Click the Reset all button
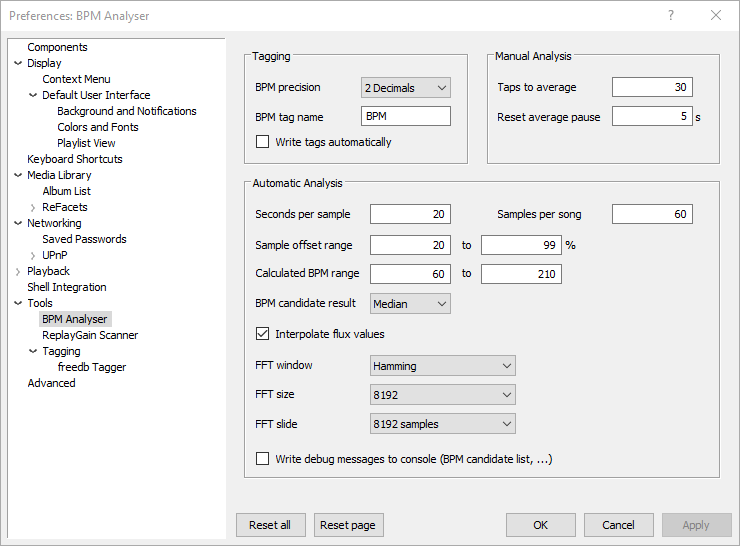740x546 pixels. point(270,525)
